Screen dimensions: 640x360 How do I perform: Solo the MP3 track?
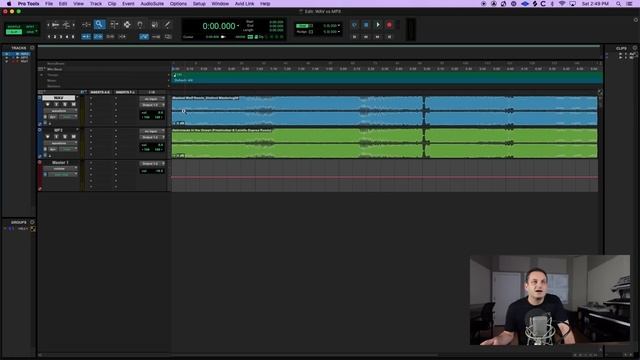pos(65,137)
